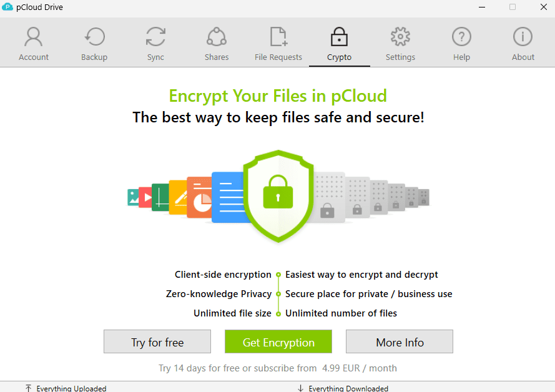
Task: Open the Account section icon
Action: click(33, 37)
